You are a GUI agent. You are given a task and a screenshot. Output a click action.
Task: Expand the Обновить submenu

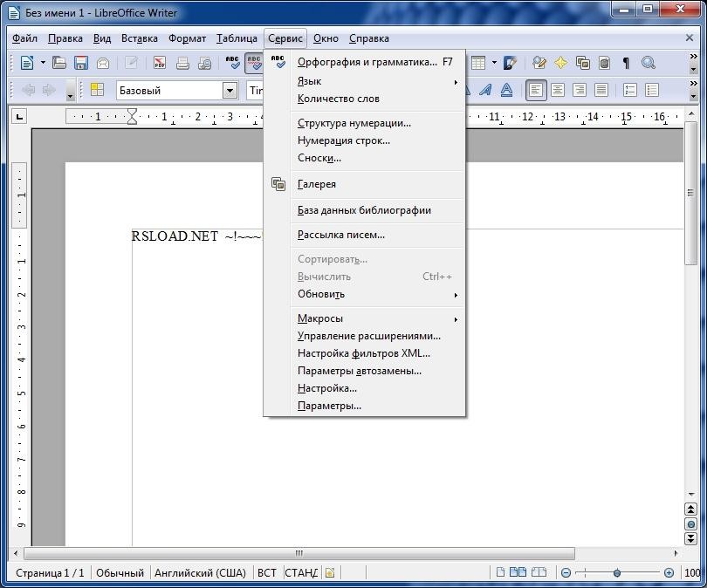(377, 294)
